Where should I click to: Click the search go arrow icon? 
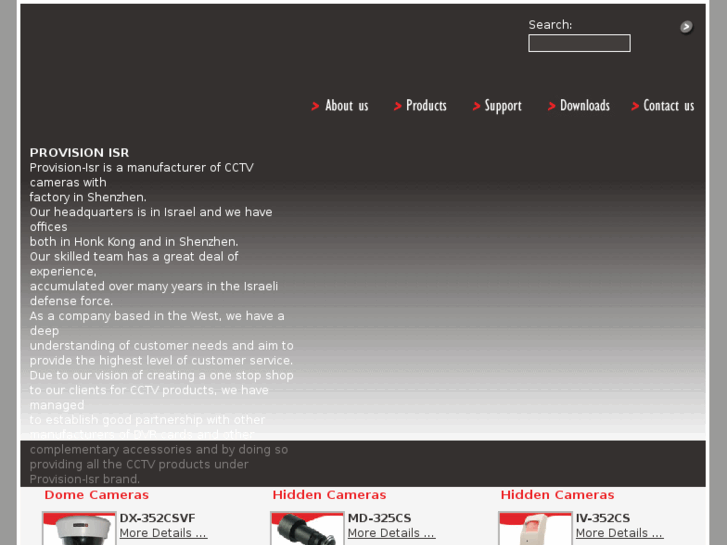[686, 27]
